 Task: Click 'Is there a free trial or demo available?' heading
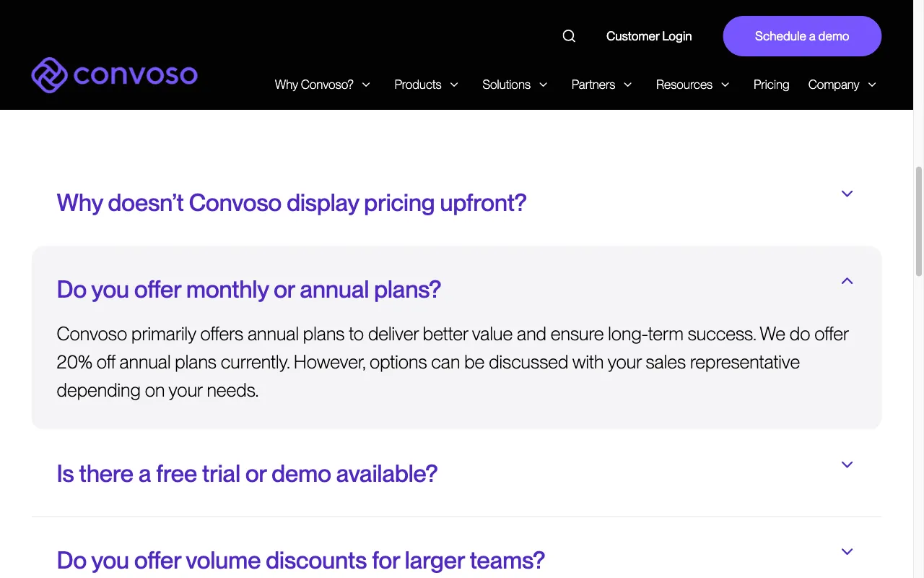pos(248,474)
